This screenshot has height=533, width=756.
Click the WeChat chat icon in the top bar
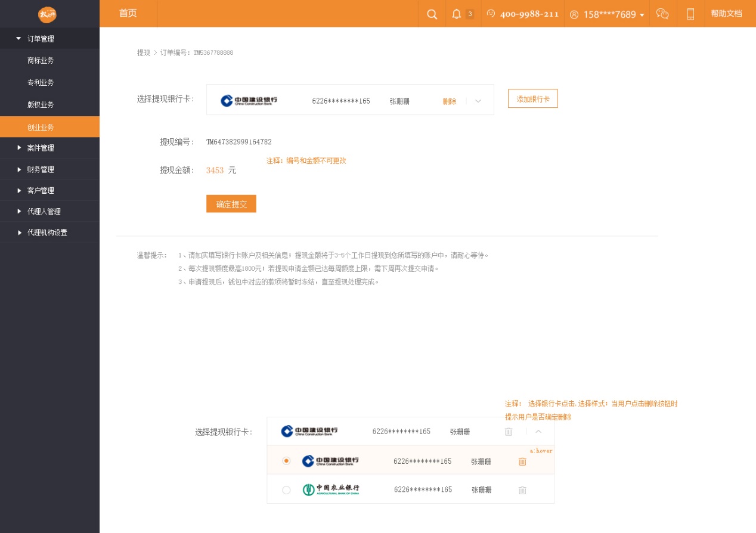662,13
